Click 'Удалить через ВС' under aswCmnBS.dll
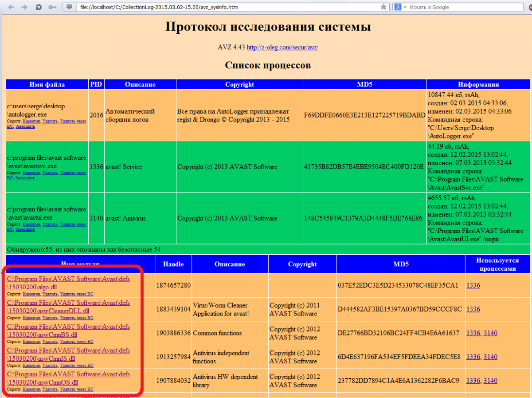 pos(77,342)
